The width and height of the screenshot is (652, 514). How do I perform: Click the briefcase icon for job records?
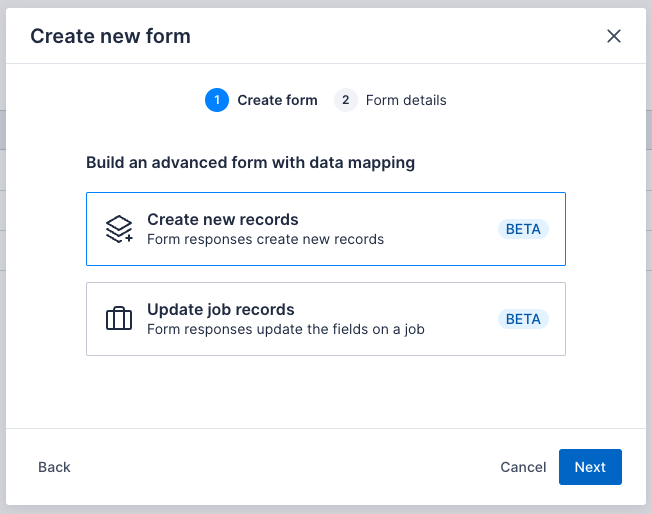point(119,319)
